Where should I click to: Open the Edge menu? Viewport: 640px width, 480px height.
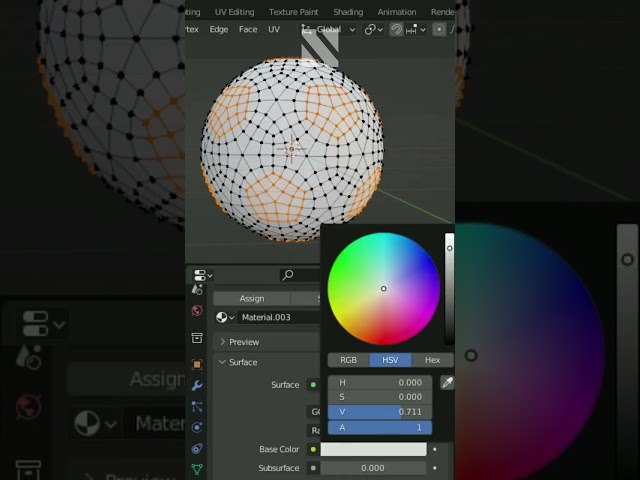219,29
